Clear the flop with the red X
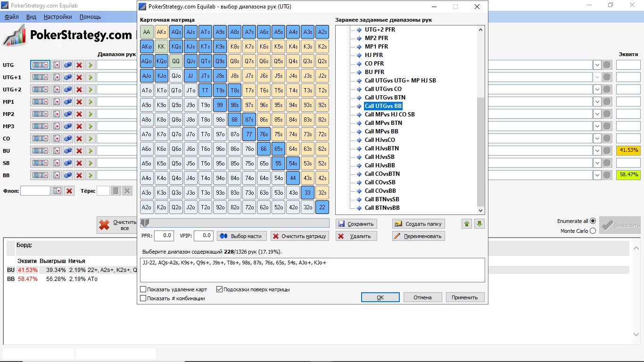 [69, 191]
